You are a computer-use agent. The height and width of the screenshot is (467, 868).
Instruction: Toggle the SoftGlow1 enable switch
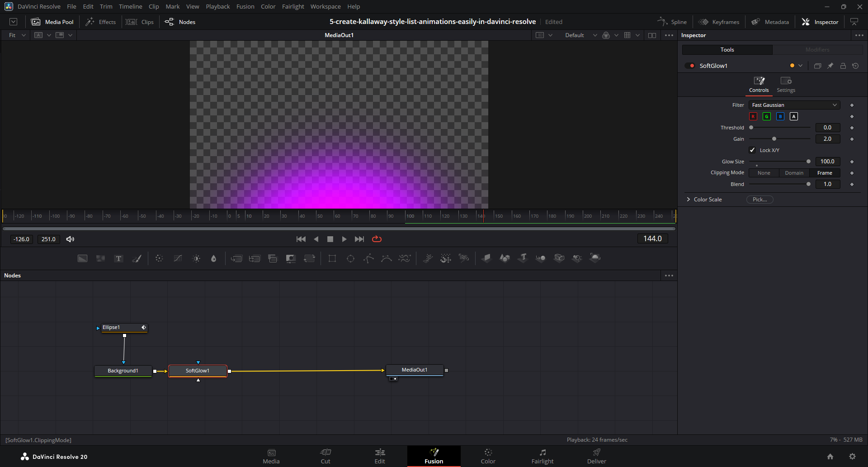[690, 66]
